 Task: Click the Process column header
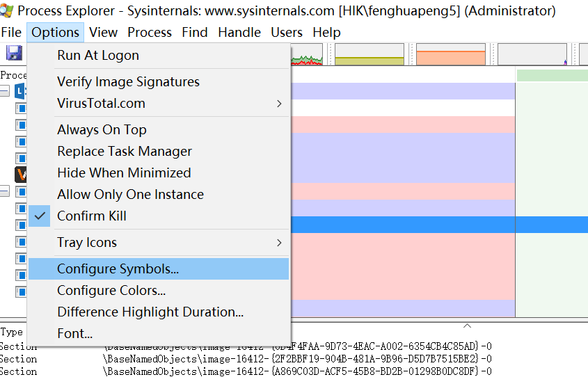click(13, 75)
